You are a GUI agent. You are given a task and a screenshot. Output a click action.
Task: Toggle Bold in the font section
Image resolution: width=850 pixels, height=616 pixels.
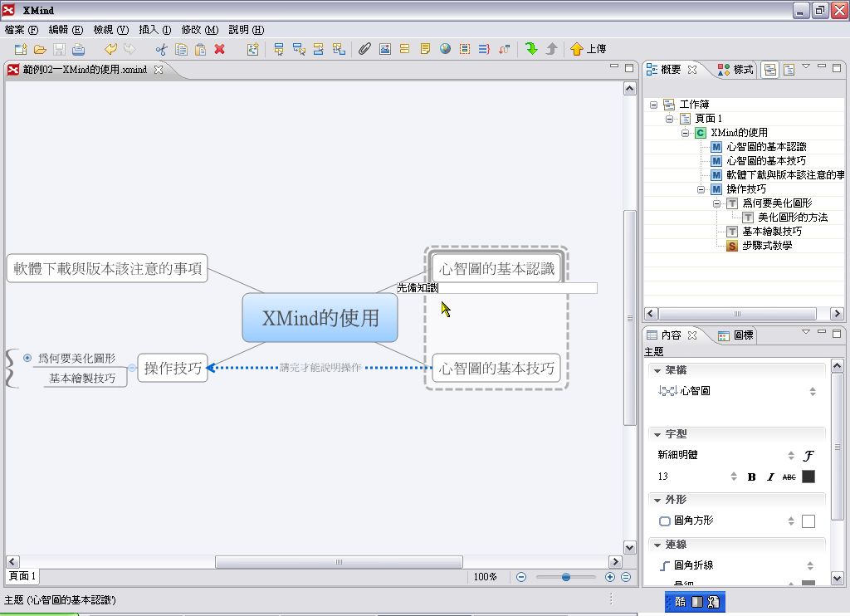751,477
